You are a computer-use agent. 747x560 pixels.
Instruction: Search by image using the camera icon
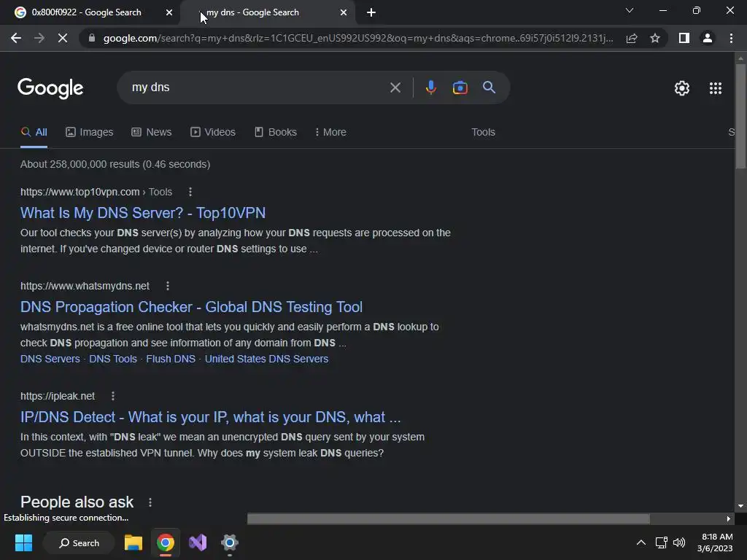(x=460, y=87)
